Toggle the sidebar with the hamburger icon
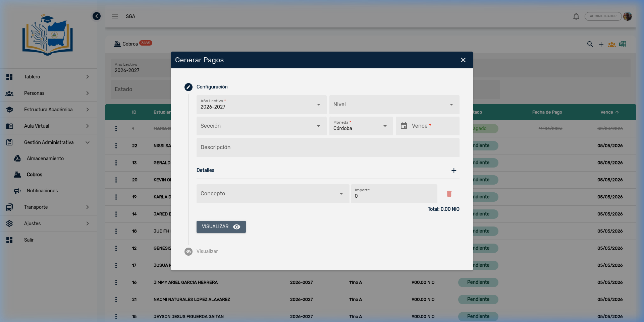Screen dimensions: 644x322 [x=115, y=16]
